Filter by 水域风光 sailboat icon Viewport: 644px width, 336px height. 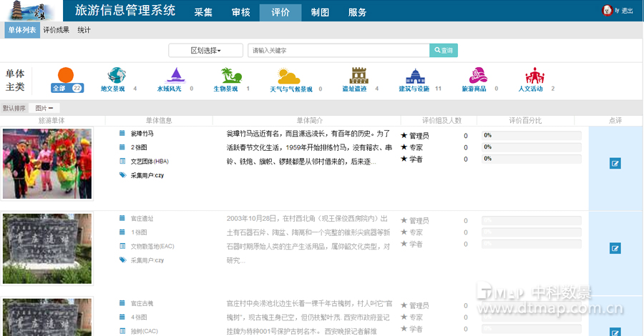coord(175,76)
